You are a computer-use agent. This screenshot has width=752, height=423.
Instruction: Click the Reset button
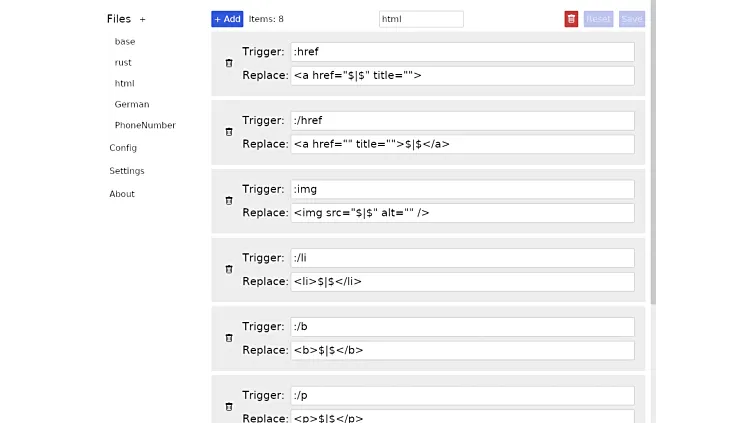[x=598, y=19]
